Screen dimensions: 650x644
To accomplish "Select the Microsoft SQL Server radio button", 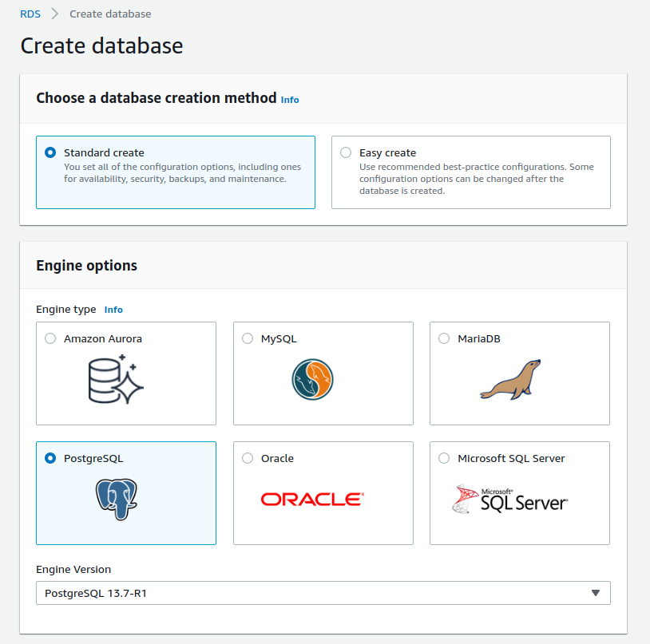I will (x=443, y=458).
